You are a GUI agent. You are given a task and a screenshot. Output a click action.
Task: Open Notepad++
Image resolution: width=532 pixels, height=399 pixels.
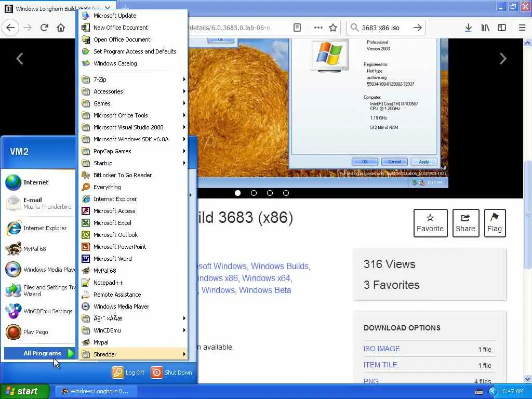pos(133,283)
